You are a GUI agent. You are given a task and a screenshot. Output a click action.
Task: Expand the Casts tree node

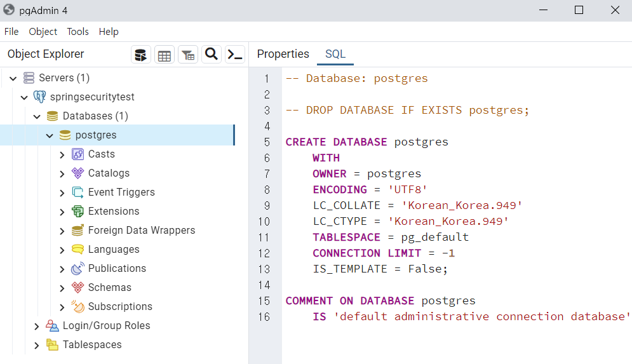click(62, 154)
